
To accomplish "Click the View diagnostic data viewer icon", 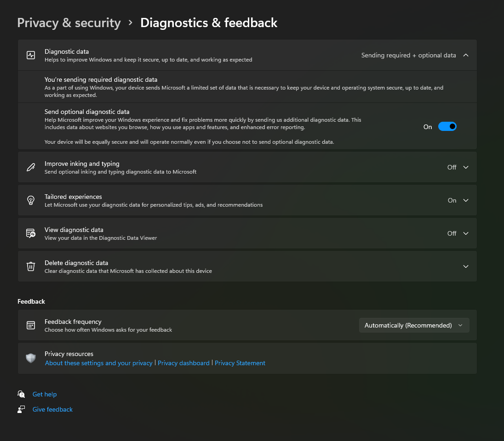I will 31,233.
